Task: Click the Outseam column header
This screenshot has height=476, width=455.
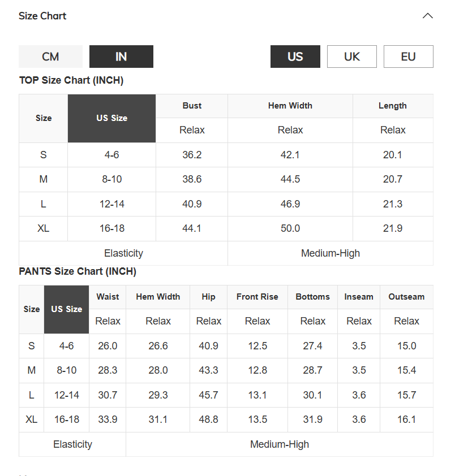Action: click(406, 297)
